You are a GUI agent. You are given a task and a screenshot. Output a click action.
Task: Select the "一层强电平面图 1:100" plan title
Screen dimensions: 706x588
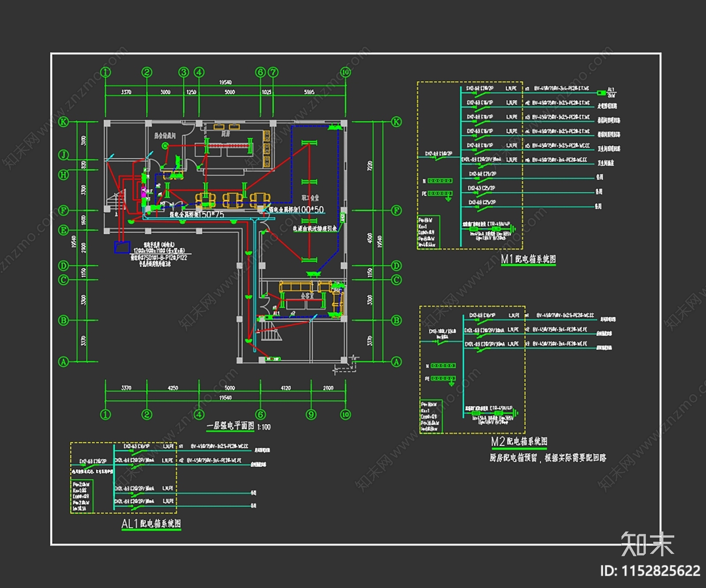pyautogui.click(x=239, y=426)
